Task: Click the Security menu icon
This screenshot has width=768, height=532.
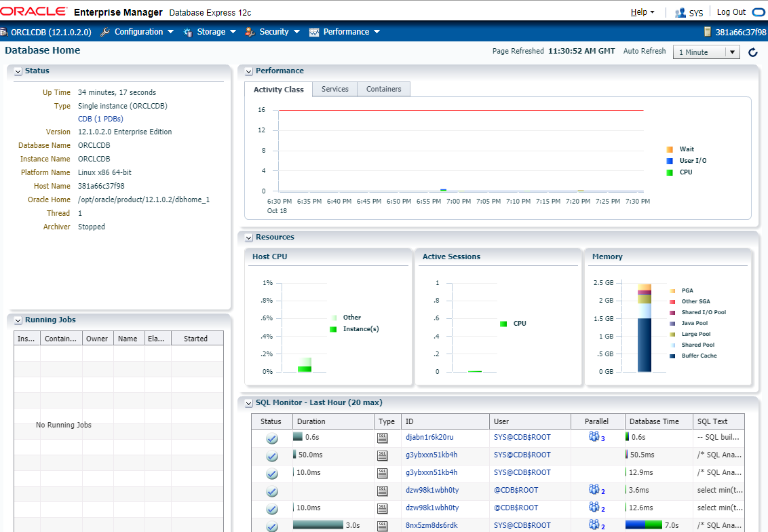Action: click(x=250, y=32)
